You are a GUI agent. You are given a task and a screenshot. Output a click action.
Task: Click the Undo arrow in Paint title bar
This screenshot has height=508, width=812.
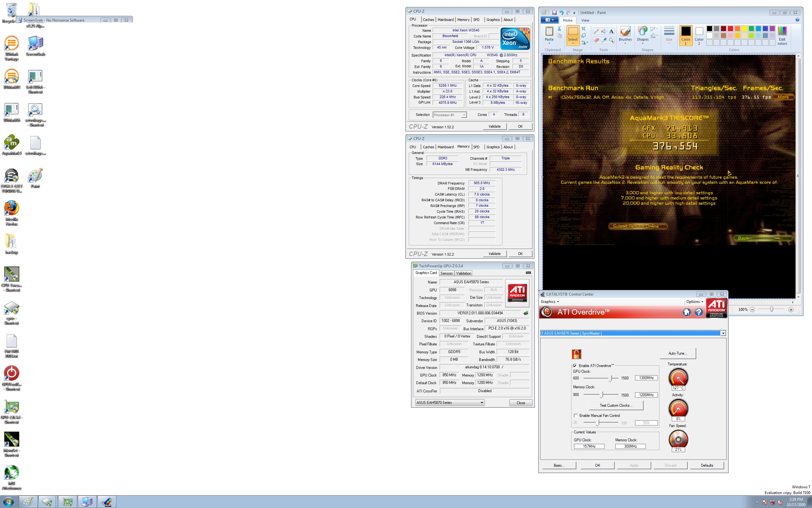[x=561, y=13]
